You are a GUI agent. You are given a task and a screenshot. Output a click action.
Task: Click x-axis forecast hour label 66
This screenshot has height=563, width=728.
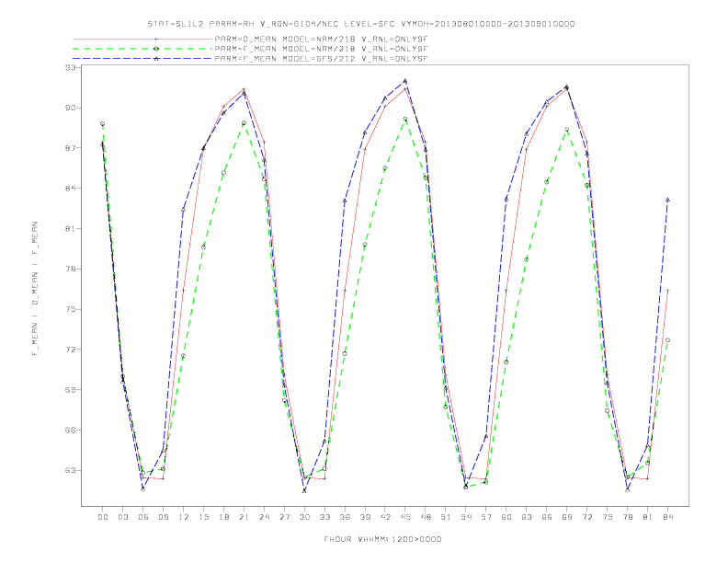tap(547, 517)
